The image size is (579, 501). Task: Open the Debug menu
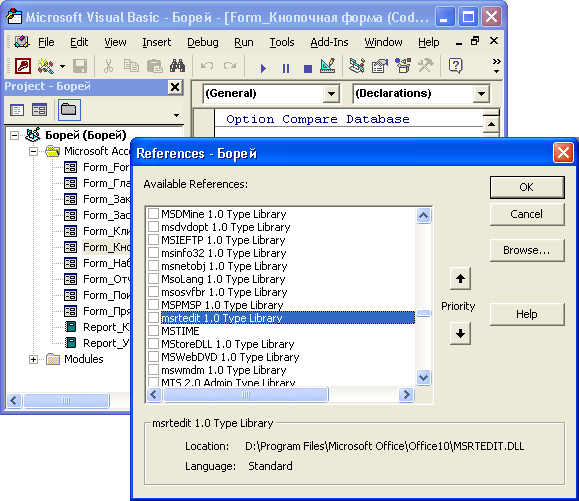point(203,42)
